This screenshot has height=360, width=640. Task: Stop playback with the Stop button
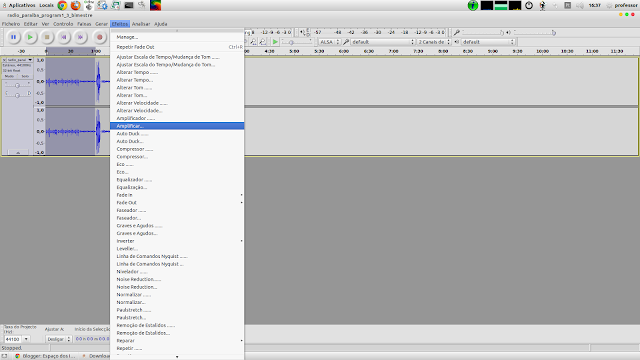(47, 37)
